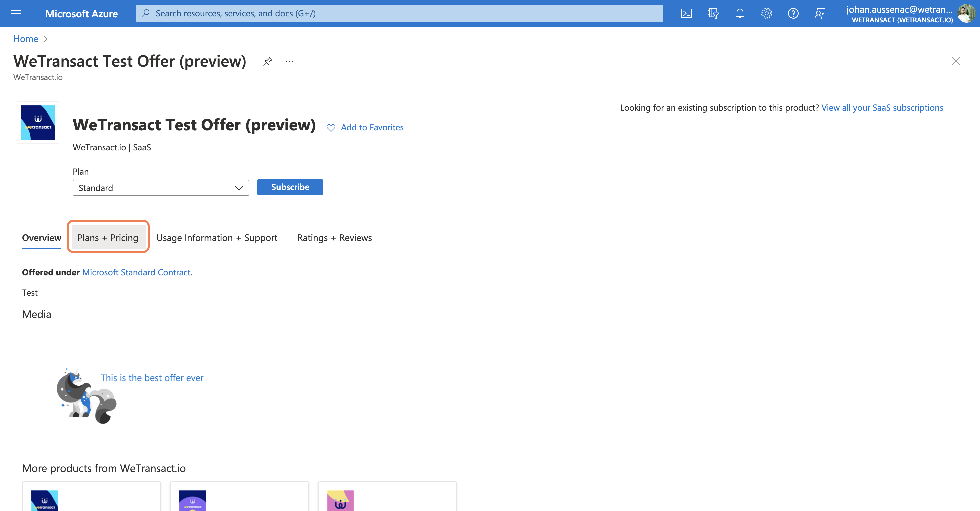Open the account johan.aussenac@wetran... menu
980x511 pixels.
click(x=899, y=14)
